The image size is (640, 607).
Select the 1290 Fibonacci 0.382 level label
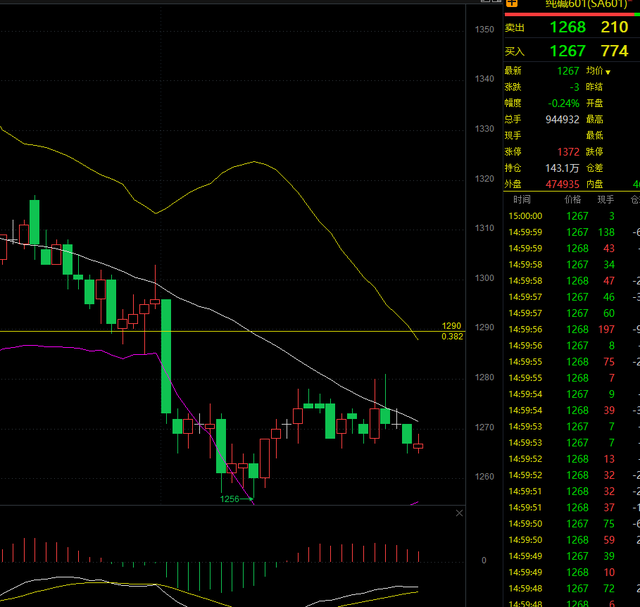point(452,331)
